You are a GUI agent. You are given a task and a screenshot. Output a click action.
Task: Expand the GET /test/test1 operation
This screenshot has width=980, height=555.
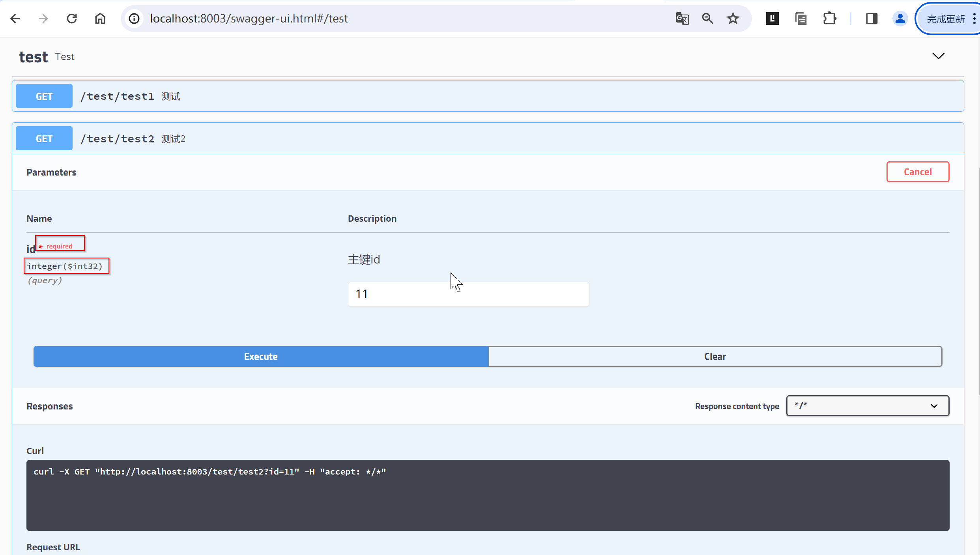pyautogui.click(x=488, y=96)
